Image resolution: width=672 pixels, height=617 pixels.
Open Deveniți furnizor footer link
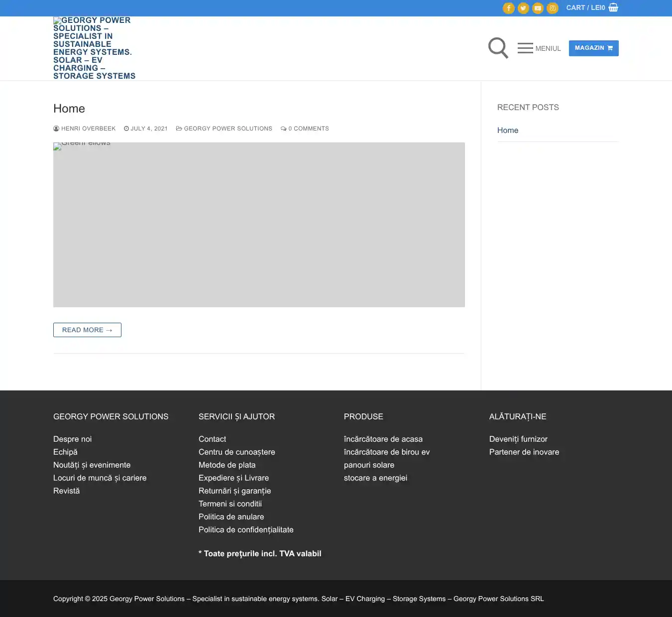tap(518, 439)
